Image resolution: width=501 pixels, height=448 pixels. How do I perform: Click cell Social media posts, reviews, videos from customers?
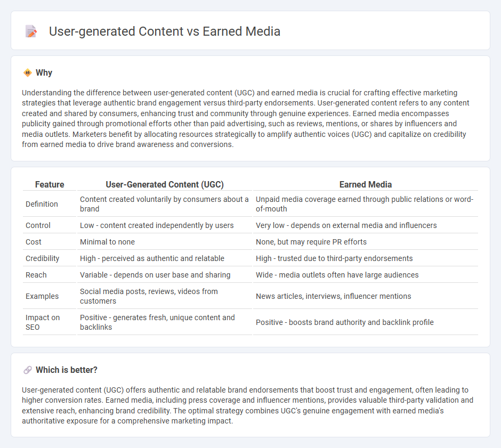[x=165, y=296]
